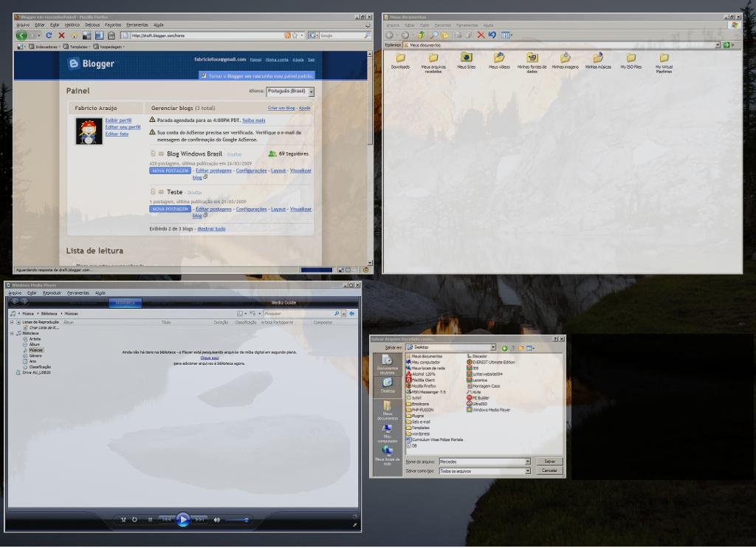Screen dimensions: 756x548
Task: Toggle repeat in Windows Media Player
Action: pyautogui.click(x=134, y=519)
